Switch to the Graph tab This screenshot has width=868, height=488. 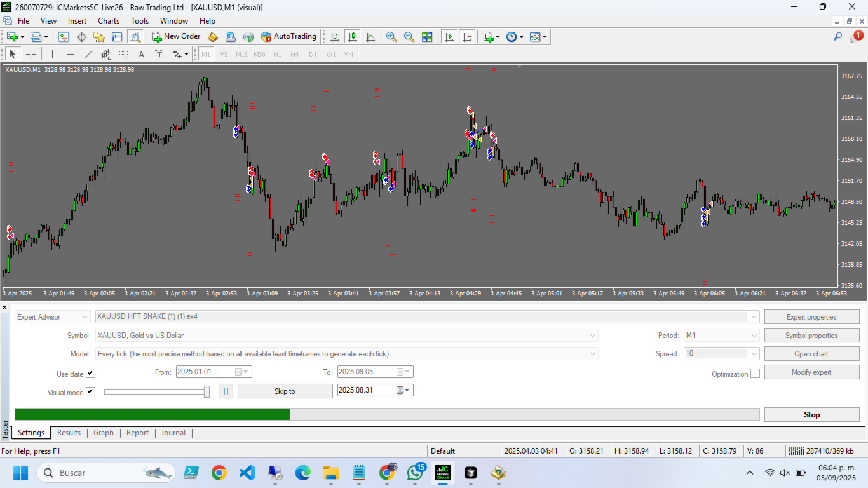coord(104,433)
